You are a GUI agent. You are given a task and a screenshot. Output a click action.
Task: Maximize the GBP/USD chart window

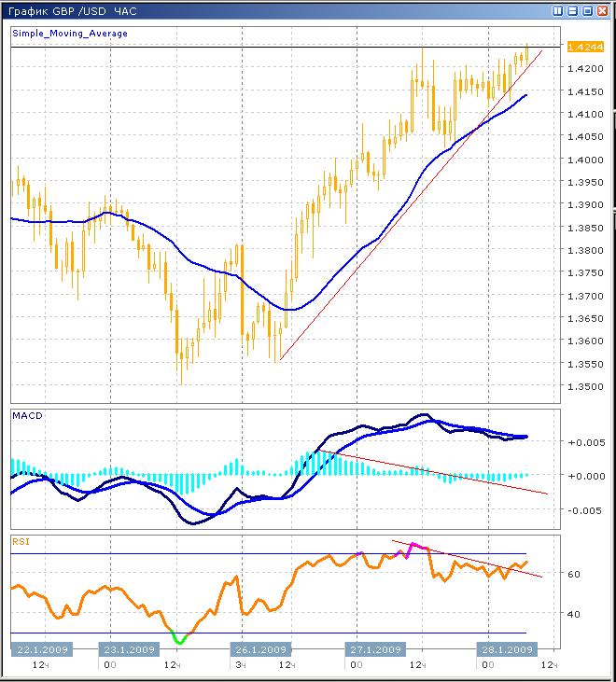click(587, 10)
